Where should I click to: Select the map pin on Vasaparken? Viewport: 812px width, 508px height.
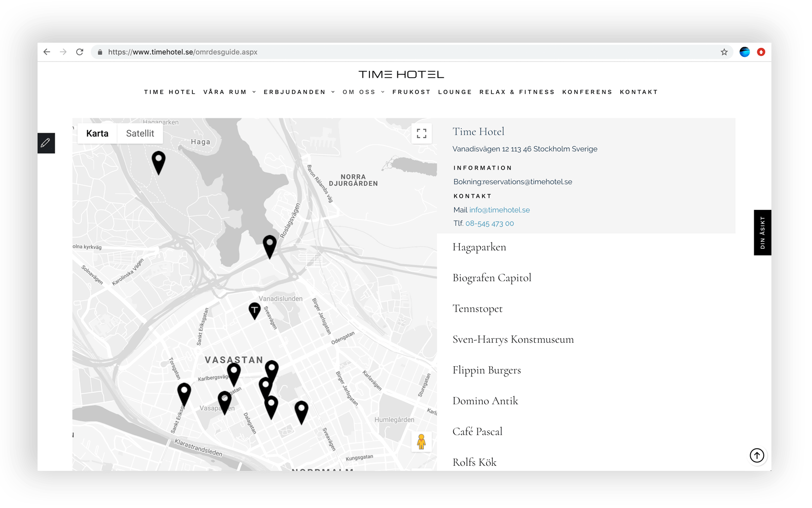[225, 403]
